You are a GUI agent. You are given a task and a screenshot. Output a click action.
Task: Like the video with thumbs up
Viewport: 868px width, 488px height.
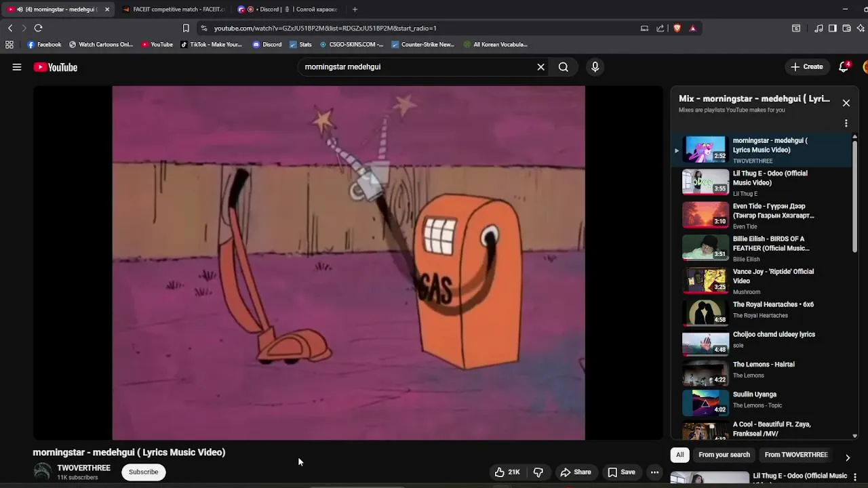pyautogui.click(x=507, y=472)
